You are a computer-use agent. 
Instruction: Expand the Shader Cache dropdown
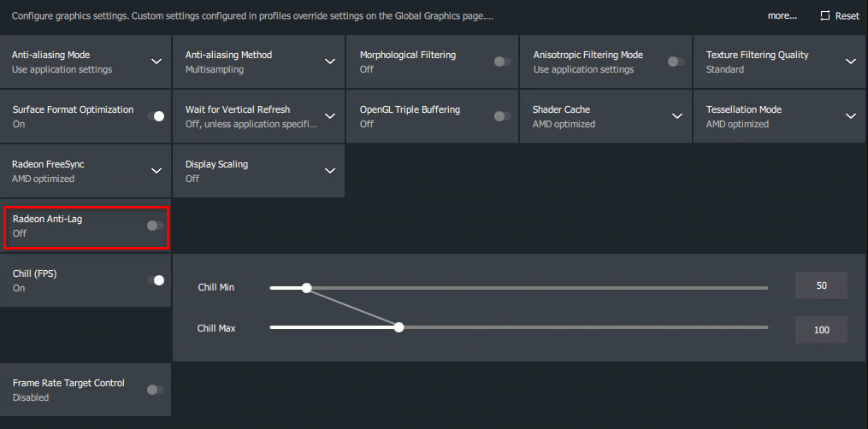pos(676,116)
